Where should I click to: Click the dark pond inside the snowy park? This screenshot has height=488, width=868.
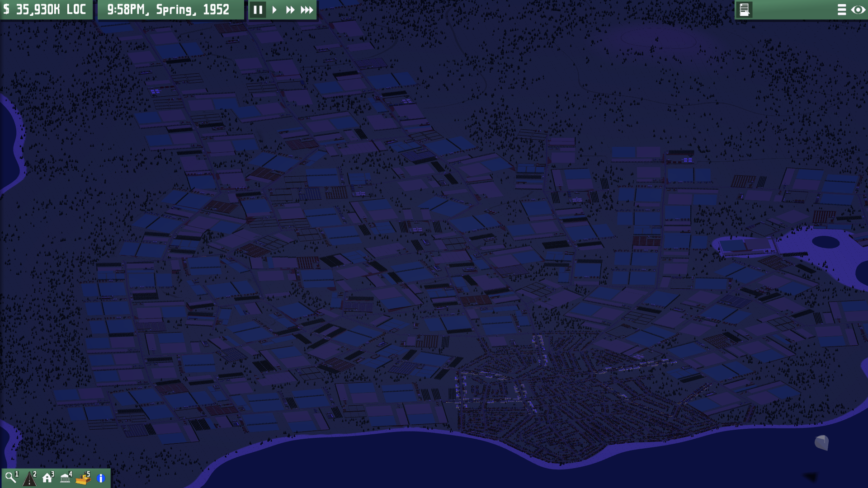click(x=826, y=242)
